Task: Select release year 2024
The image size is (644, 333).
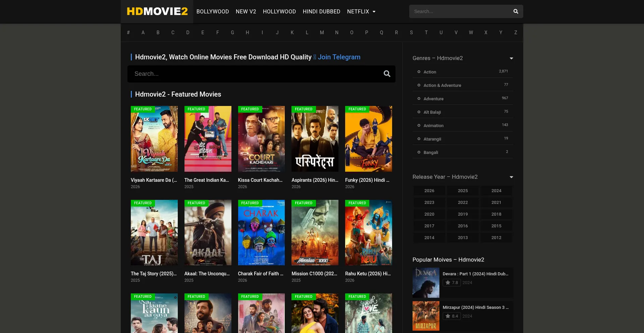Action: 496,190
